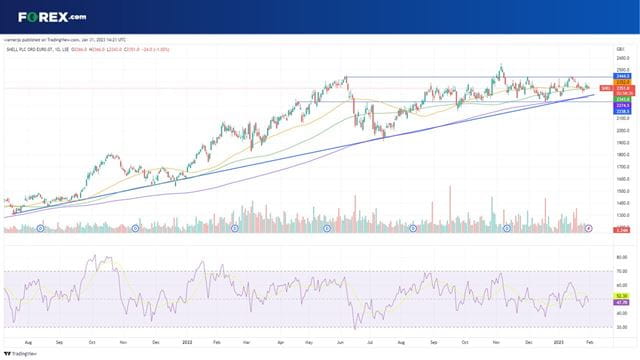This screenshot has height=360, width=640.
Task: Click the TradingView logo below the chart
Action: 20,353
